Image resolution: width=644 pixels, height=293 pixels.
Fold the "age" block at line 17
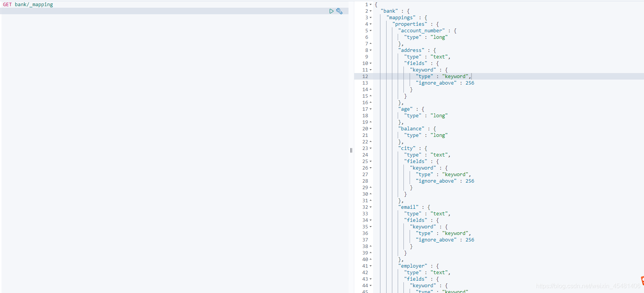(371, 109)
